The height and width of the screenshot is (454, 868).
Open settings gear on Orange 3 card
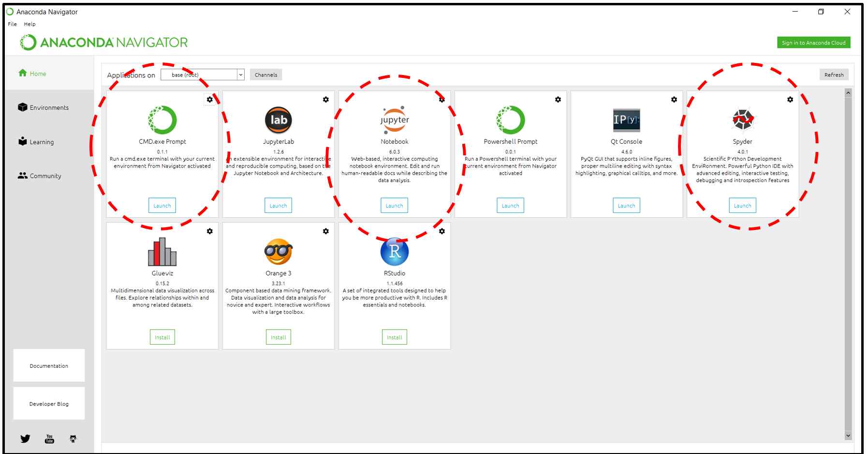[x=326, y=231]
